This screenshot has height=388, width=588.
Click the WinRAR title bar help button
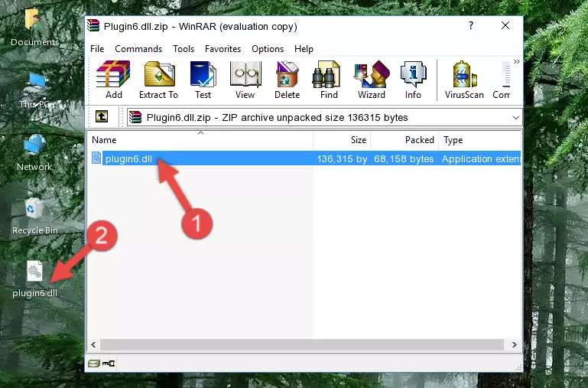click(470, 25)
